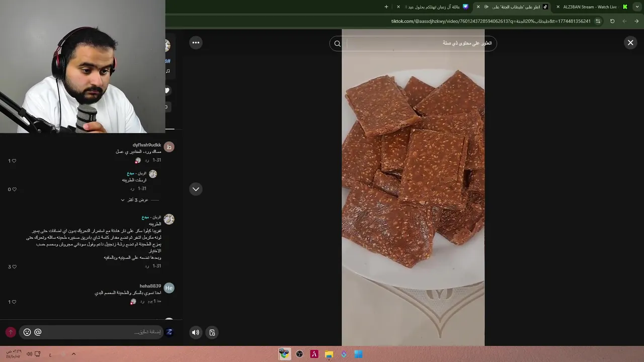Viewport: 644px width, 362px height.
Task: Like the heha8839 comment
Action: click(x=14, y=302)
